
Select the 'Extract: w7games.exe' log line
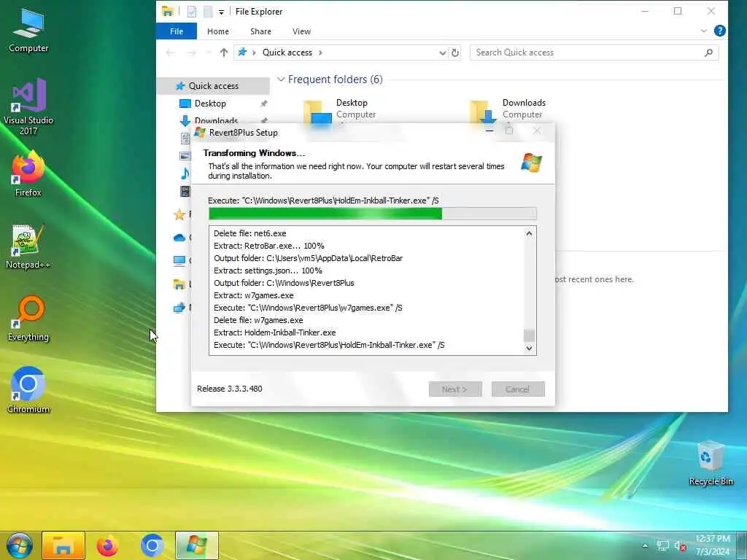coord(253,295)
